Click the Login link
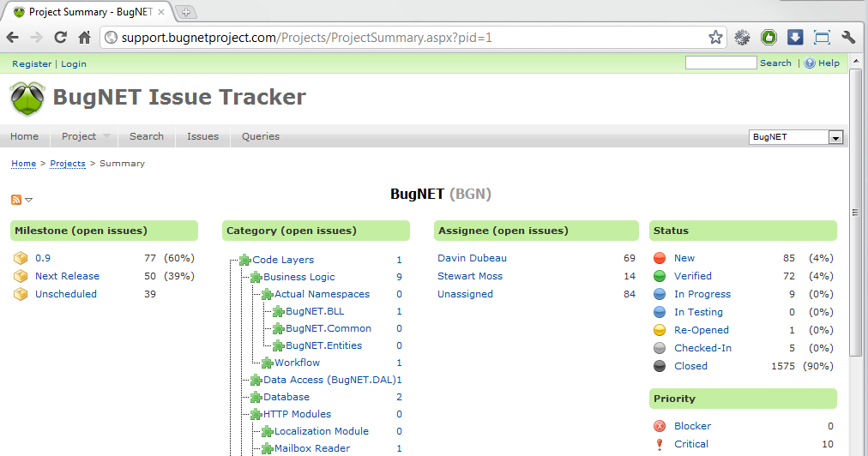The image size is (868, 456). point(74,63)
